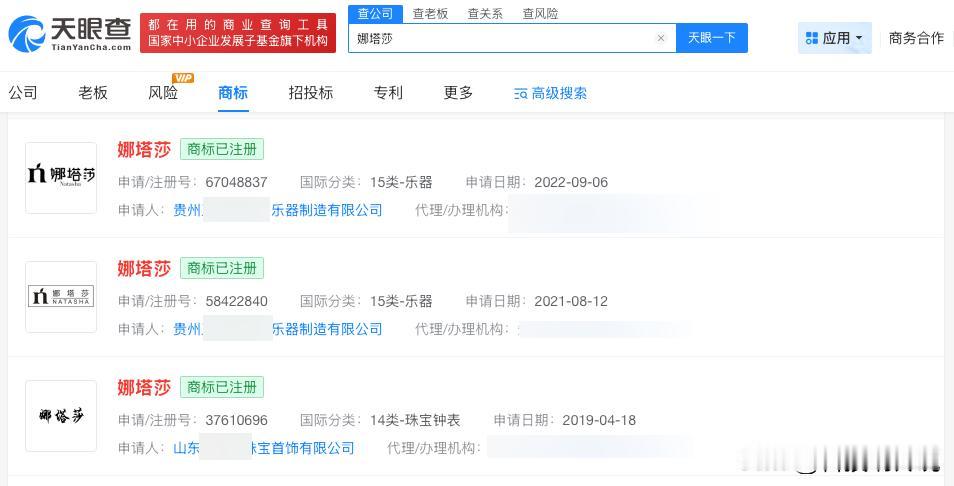This screenshot has width=954, height=486.
Task: Select registration number text 67048837
Action: click(237, 182)
